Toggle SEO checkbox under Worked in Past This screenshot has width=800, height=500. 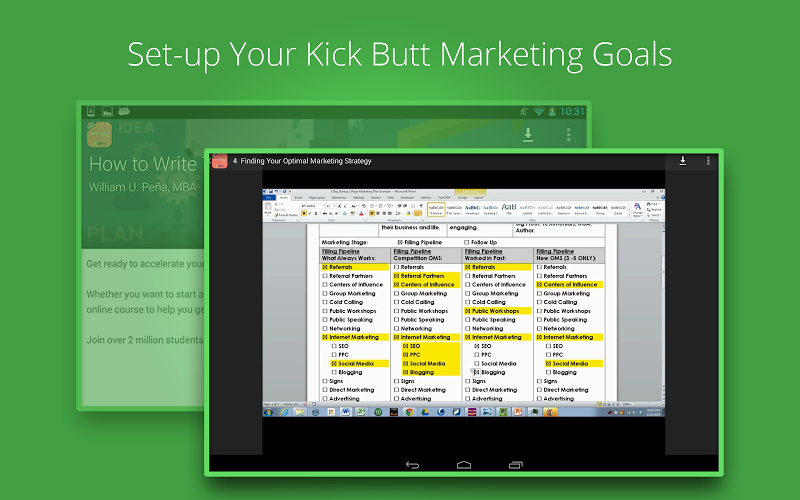click(x=477, y=346)
